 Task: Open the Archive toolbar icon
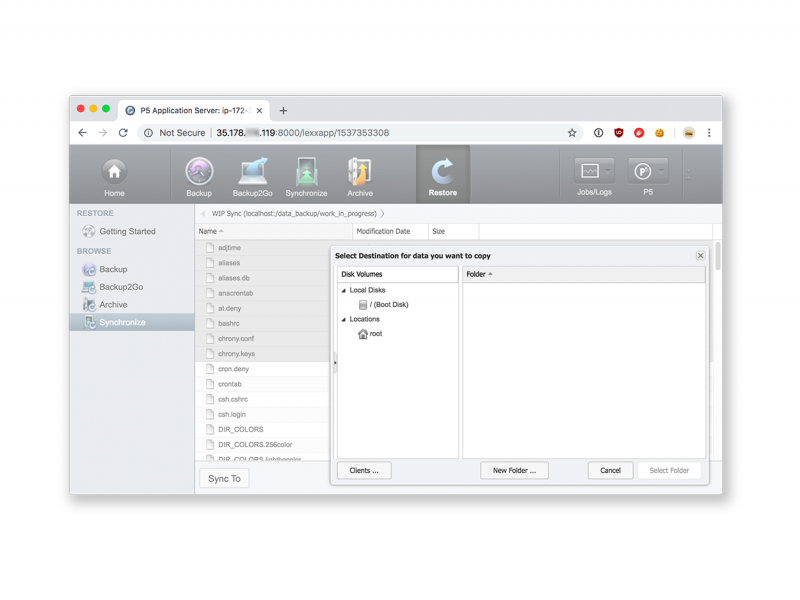point(360,177)
